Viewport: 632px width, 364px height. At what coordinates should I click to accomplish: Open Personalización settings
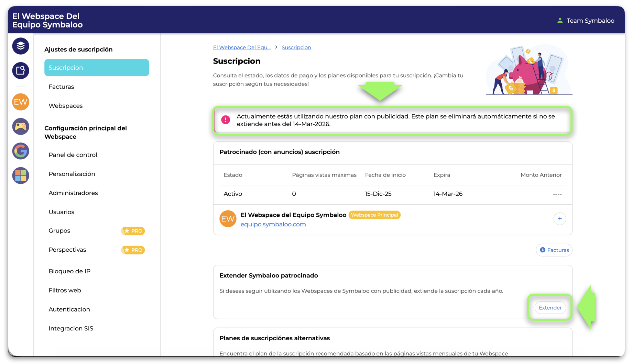tap(72, 174)
